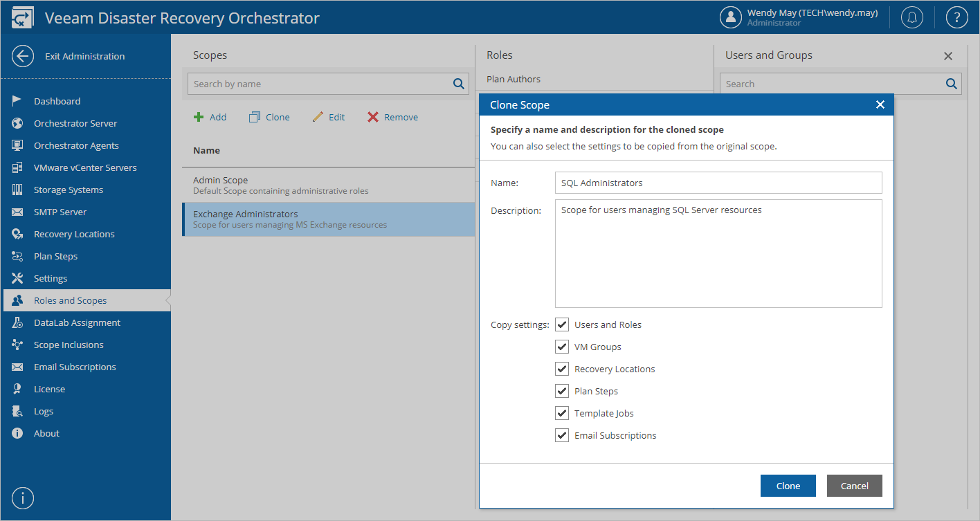The image size is (980, 521).
Task: Open the VMware vCenter Servers menu item
Action: click(86, 167)
